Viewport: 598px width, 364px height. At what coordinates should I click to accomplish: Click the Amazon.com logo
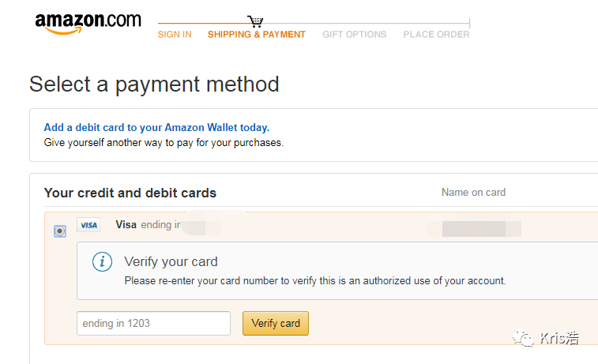coord(88,23)
